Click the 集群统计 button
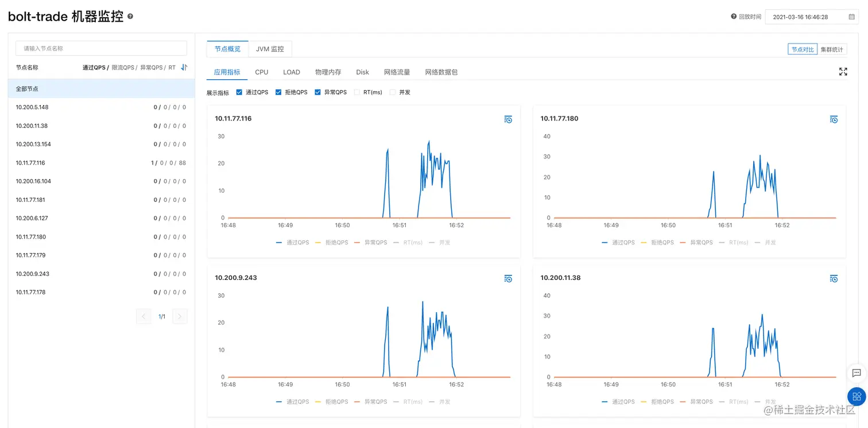The height and width of the screenshot is (428, 868). [x=832, y=49]
